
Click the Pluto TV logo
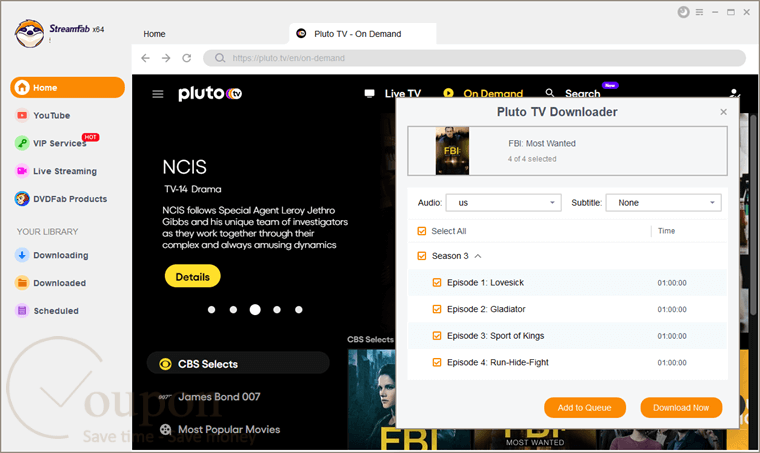(210, 93)
